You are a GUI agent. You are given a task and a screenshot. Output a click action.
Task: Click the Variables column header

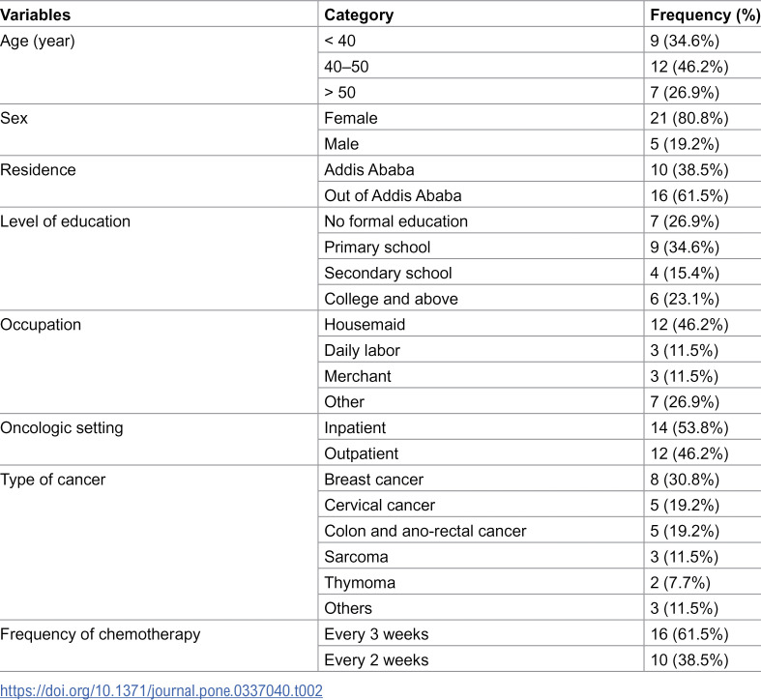point(36,15)
